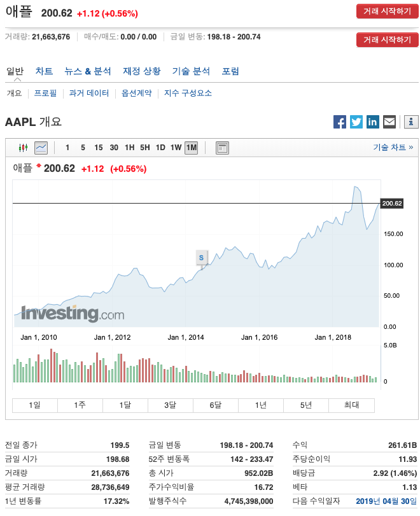Viewport: 420px width, 516px height.
Task: Select the 5H chart interval
Action: pyautogui.click(x=145, y=148)
